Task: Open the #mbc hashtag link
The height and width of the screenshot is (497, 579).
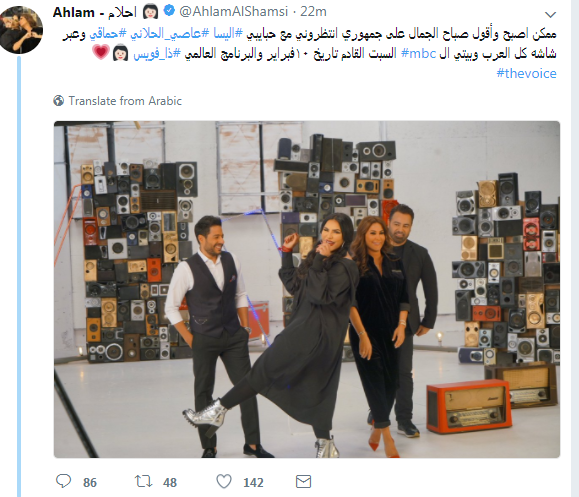Action: pyautogui.click(x=418, y=54)
